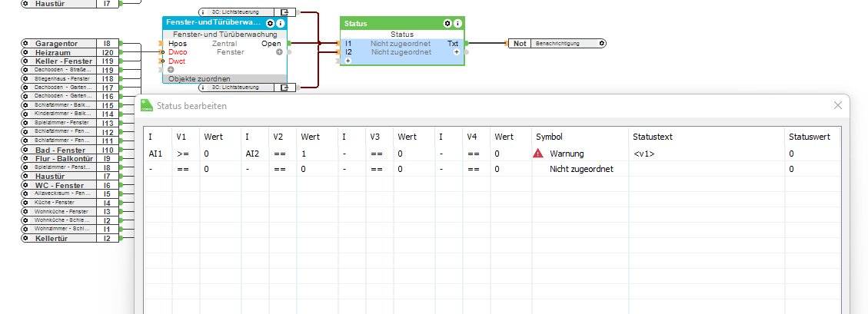Click plus icon beside Fenster output

point(279,52)
